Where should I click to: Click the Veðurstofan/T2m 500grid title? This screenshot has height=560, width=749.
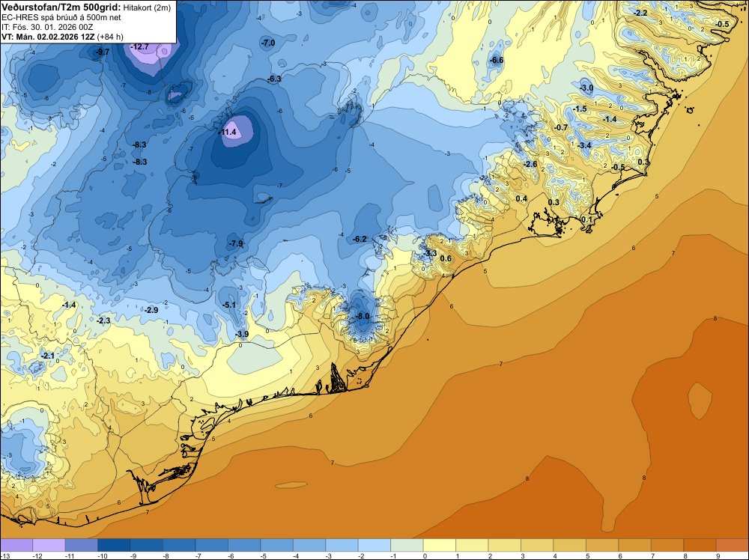(x=61, y=7)
